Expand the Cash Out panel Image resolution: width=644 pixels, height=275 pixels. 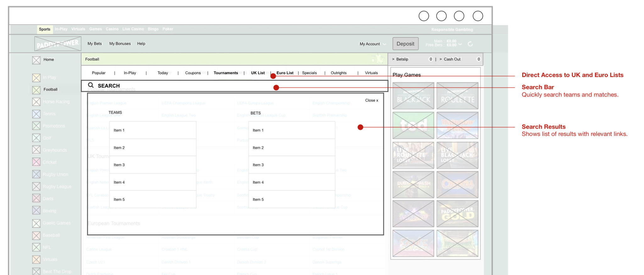tap(450, 59)
